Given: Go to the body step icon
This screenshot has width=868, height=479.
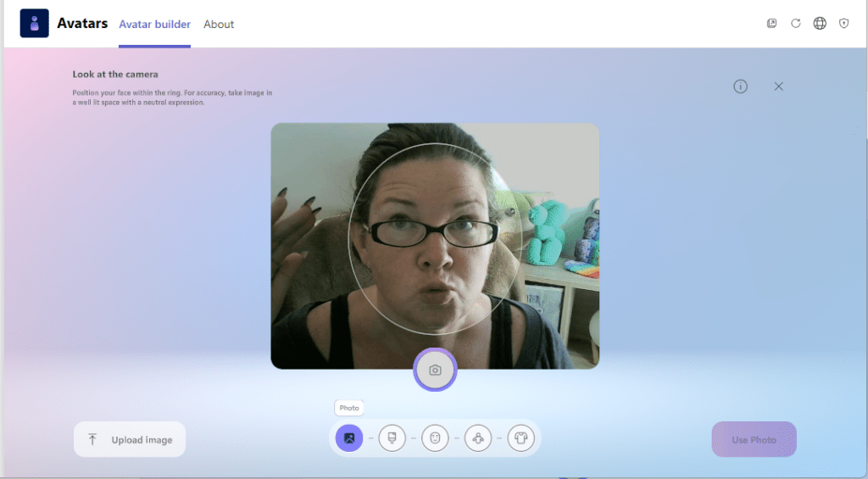Looking at the screenshot, I should pyautogui.click(x=478, y=438).
